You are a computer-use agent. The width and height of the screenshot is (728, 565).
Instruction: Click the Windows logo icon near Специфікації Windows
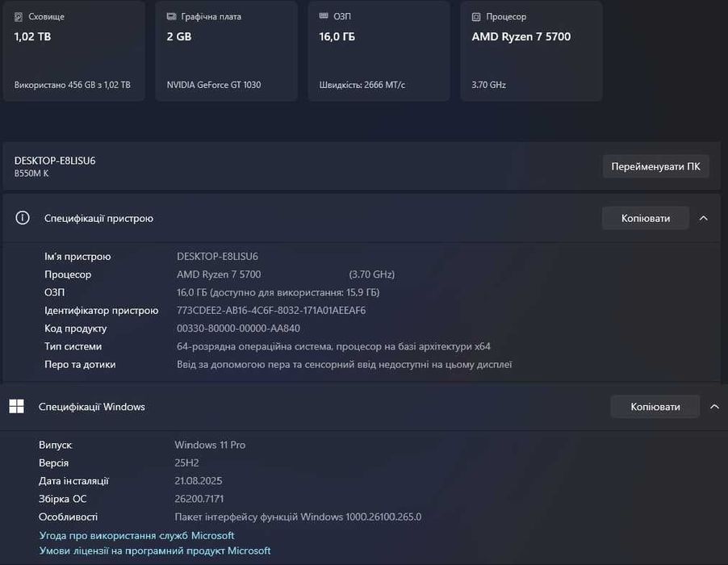pos(17,406)
